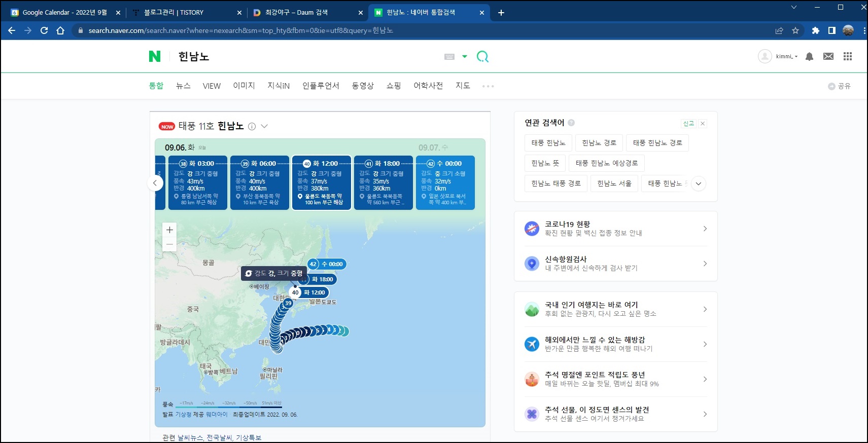The image size is (868, 443).
Task: Click the Naver N logo
Action: [x=155, y=56]
